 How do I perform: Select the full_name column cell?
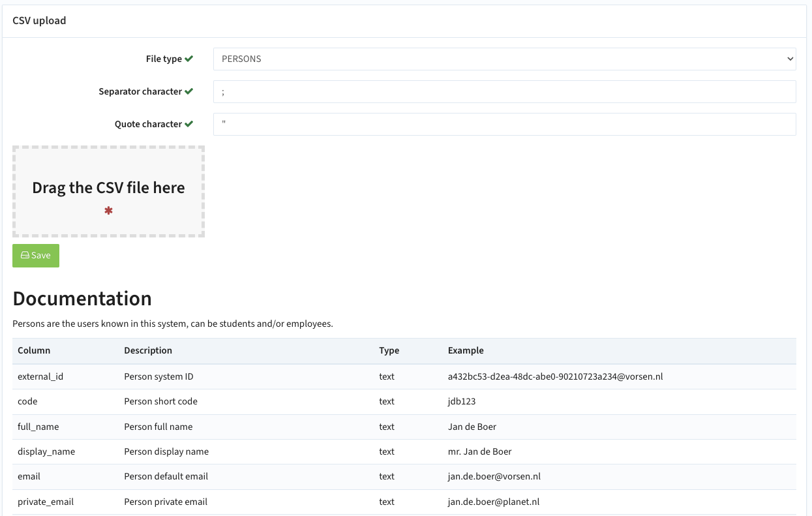click(38, 427)
